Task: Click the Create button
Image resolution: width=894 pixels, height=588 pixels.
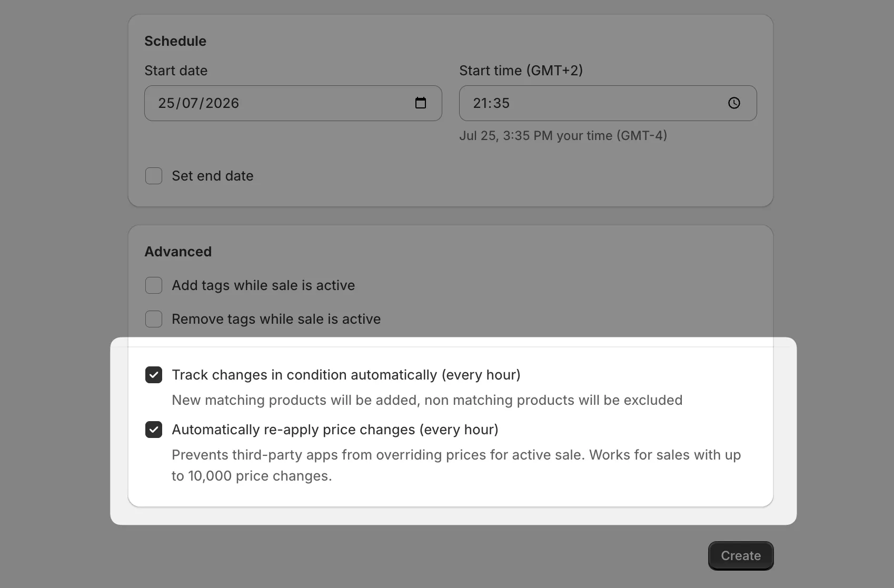Action: coord(741,556)
